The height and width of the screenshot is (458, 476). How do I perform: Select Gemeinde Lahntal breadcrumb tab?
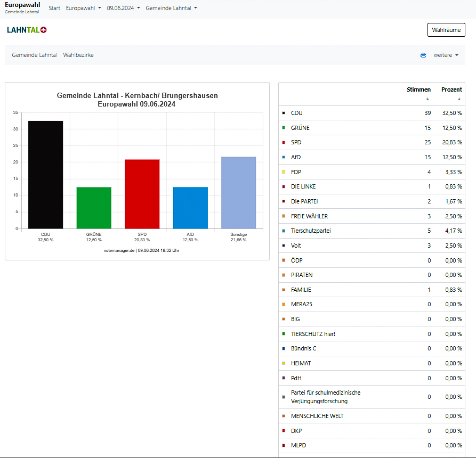point(35,55)
